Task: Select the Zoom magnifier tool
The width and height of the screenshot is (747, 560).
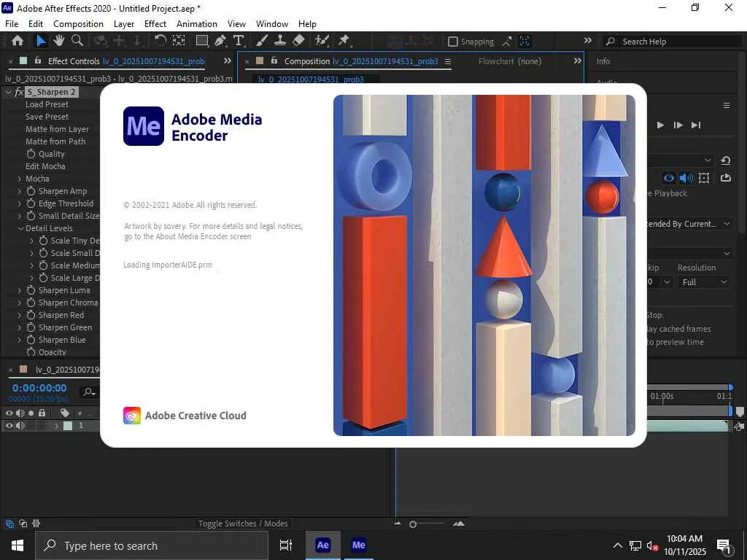Action: click(77, 41)
